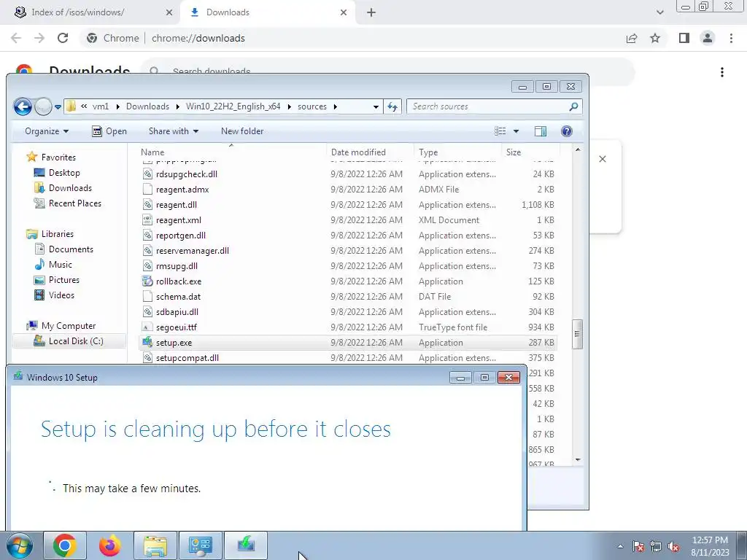
Task: Click the Windows Explorer icon in the taskbar
Action: tap(155, 545)
